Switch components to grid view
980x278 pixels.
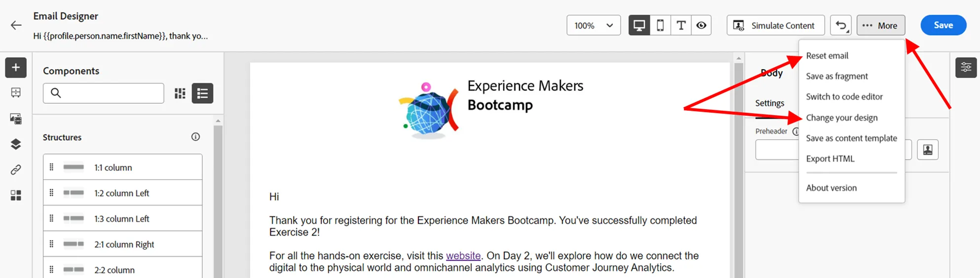[x=180, y=93]
